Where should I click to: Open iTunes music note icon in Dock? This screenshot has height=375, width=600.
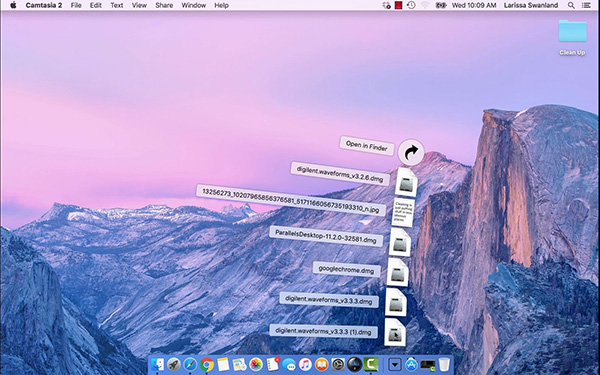click(305, 364)
